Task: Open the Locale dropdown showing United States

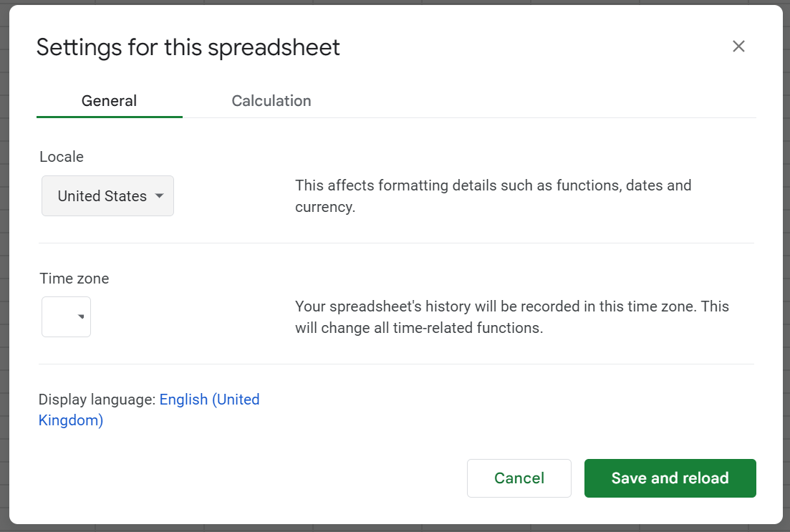Action: point(107,196)
